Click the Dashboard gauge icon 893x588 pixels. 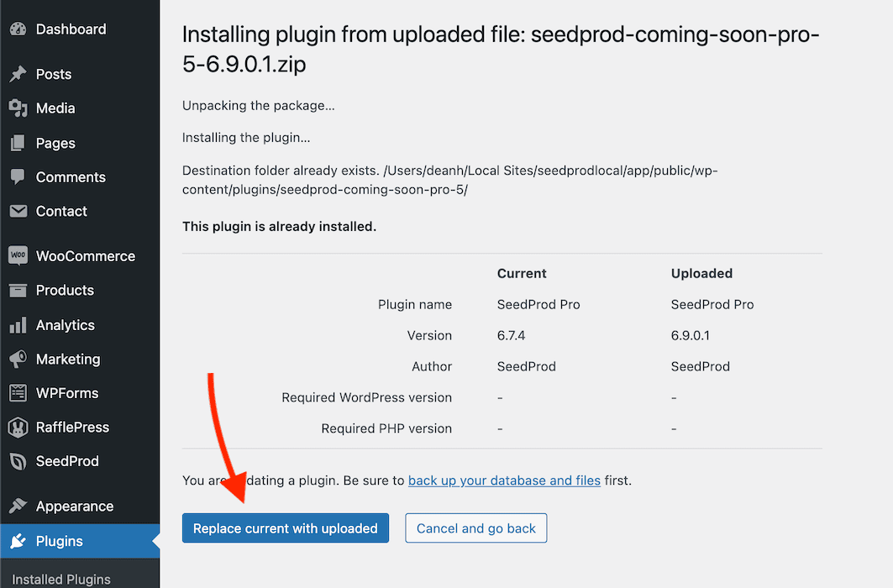point(18,29)
